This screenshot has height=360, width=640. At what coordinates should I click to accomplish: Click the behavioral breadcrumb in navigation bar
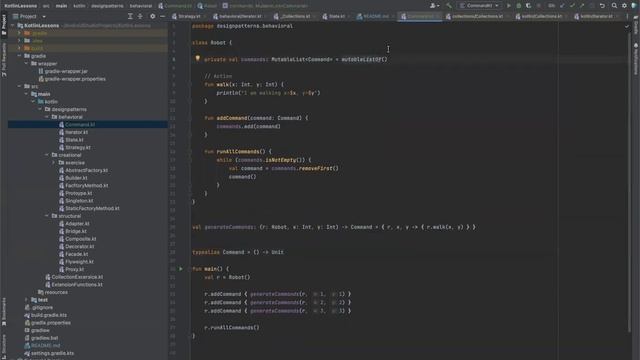[141, 6]
